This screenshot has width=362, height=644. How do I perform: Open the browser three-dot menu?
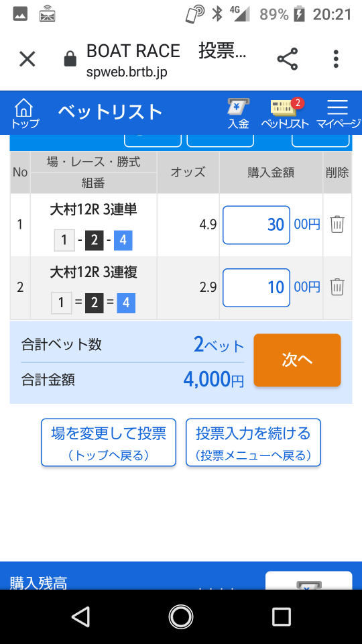pos(336,59)
